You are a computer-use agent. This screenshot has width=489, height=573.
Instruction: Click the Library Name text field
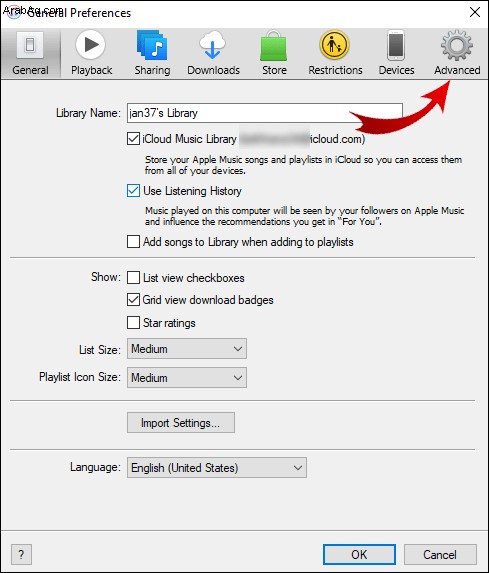click(x=265, y=113)
